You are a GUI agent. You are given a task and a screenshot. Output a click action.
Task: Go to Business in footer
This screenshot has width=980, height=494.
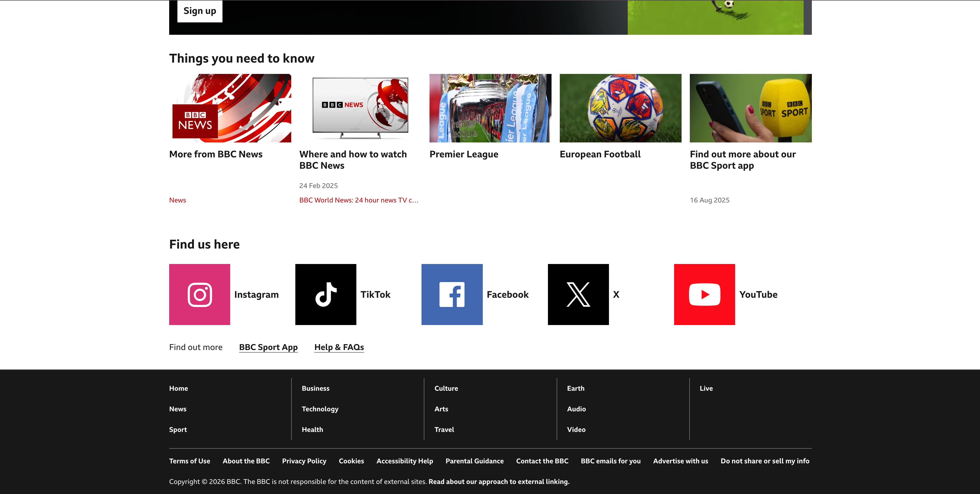(x=315, y=388)
